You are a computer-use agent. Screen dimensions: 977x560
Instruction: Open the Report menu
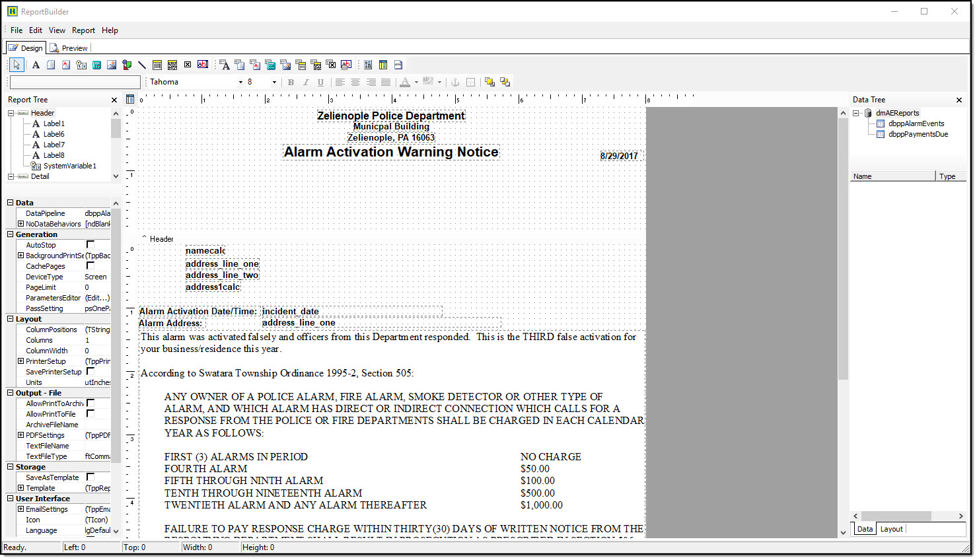83,30
